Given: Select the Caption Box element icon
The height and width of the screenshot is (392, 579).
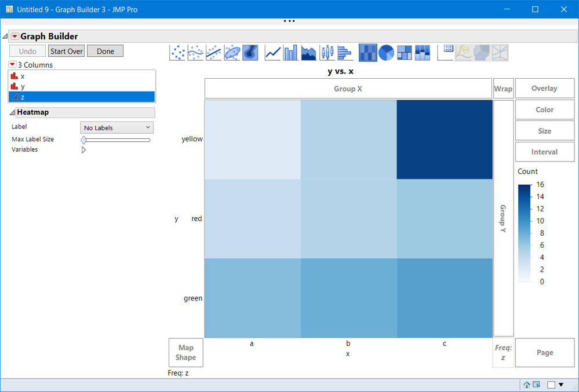Looking at the screenshot, I should point(445,52).
